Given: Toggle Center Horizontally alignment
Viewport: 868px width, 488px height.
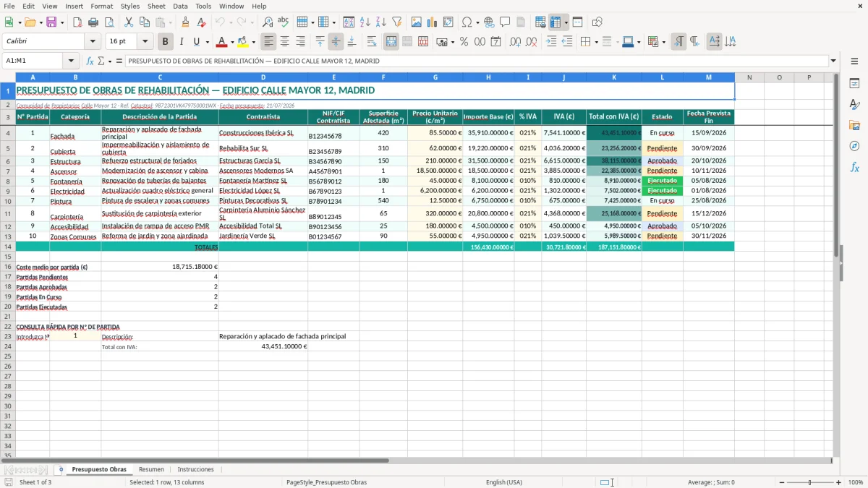Looking at the screenshot, I should pos(285,42).
